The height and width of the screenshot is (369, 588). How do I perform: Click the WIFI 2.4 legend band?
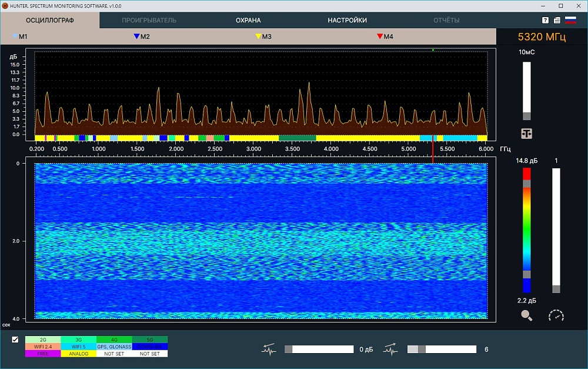coord(43,347)
